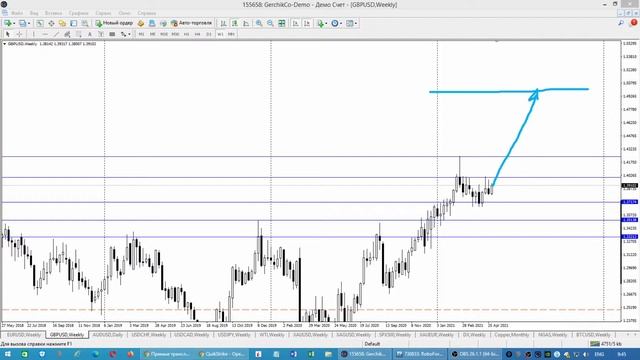Image resolution: width=640 pixels, height=360 pixels.
Task: Show the Market Watch window
Action: [40, 23]
